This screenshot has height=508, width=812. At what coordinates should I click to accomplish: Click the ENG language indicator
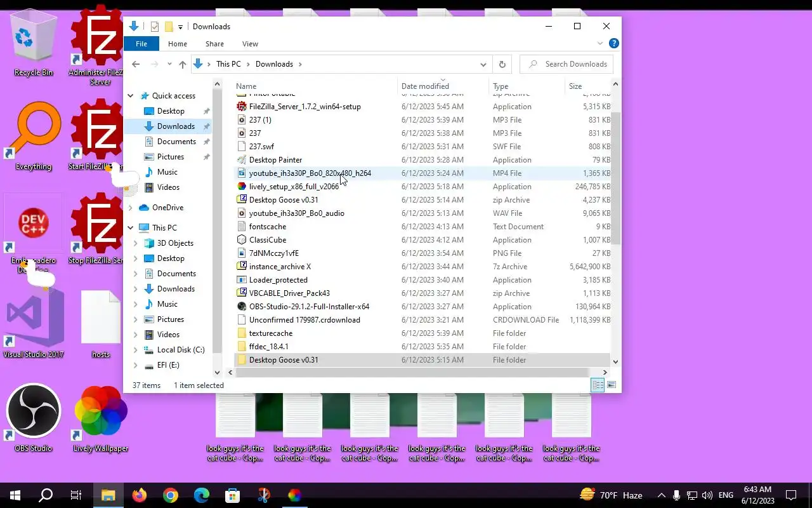726,495
